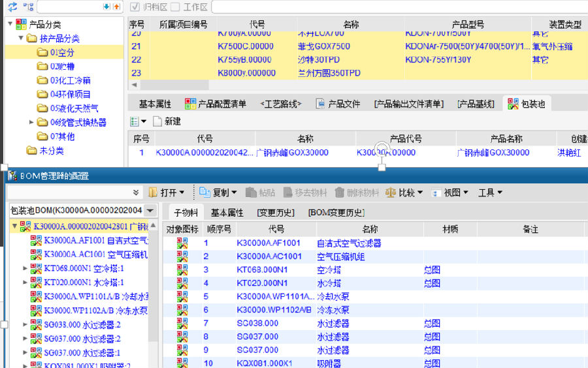This screenshot has height=368, width=588.
Task: Click the orange up-arrow icon in search box
Action: click(116, 7)
